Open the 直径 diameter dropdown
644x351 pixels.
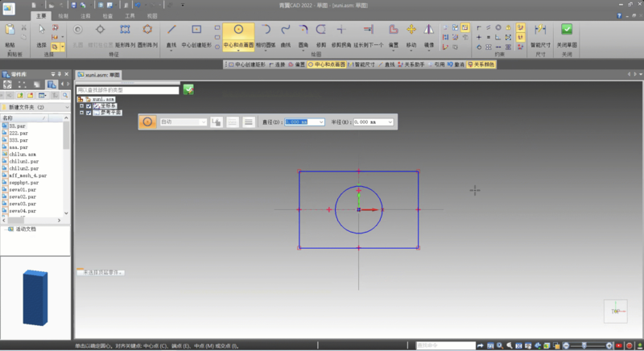pyautogui.click(x=323, y=122)
